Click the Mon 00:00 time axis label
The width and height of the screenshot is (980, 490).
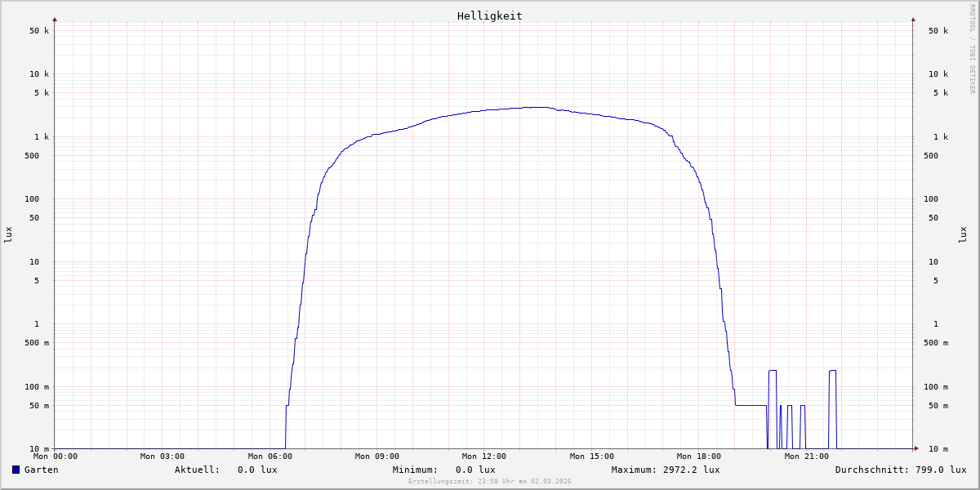click(x=56, y=457)
